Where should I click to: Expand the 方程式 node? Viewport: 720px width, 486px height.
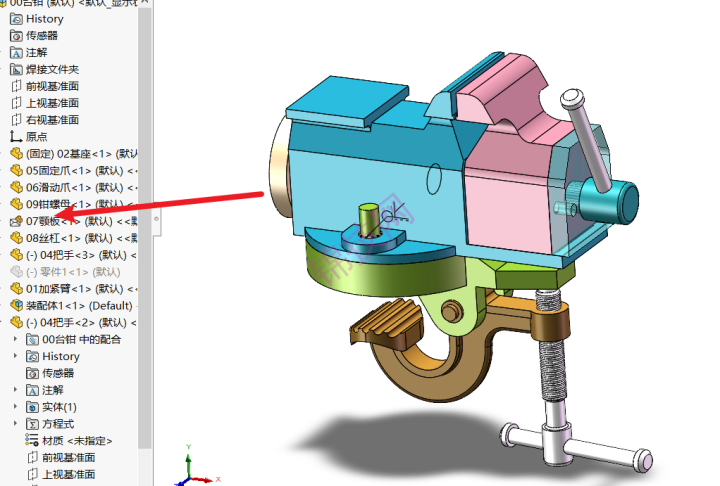[x=15, y=424]
